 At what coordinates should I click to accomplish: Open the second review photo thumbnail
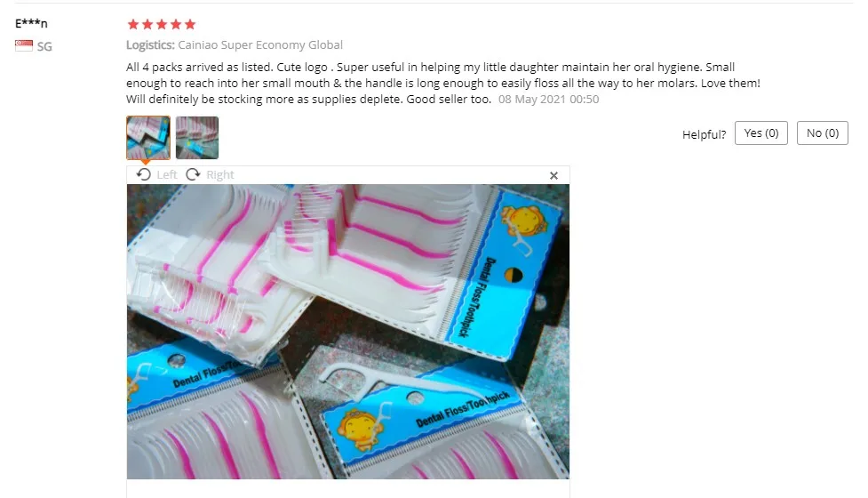click(197, 137)
